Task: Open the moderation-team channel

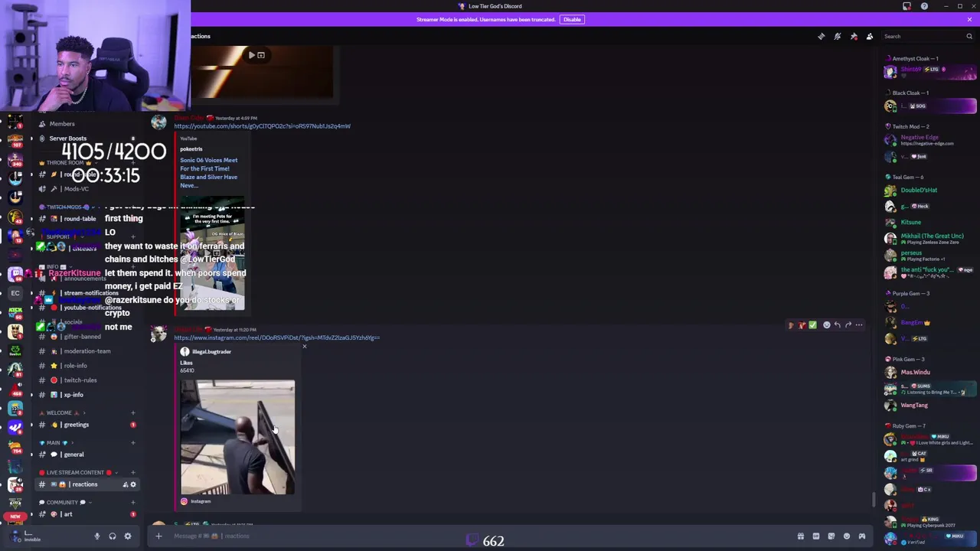Action: click(87, 351)
